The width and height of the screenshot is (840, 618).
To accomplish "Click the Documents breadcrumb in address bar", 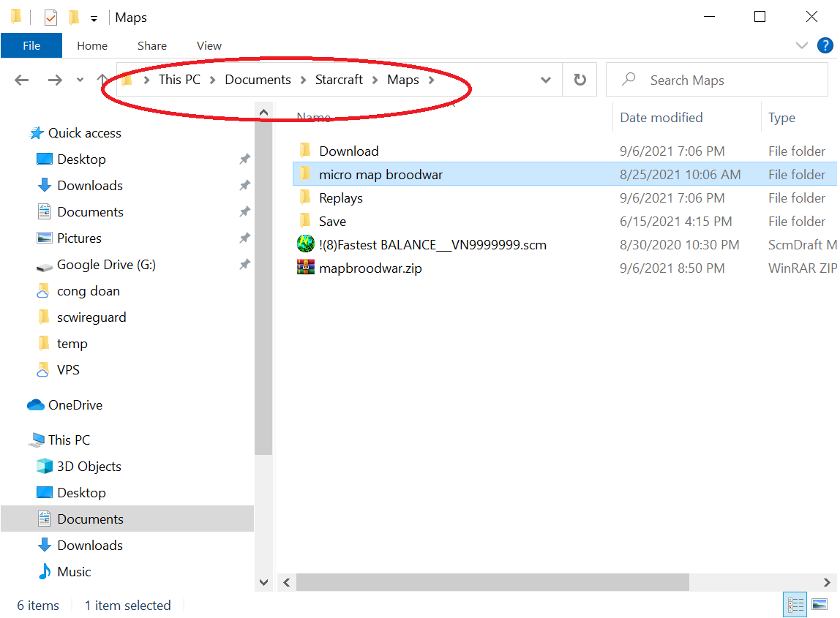I will coord(258,79).
